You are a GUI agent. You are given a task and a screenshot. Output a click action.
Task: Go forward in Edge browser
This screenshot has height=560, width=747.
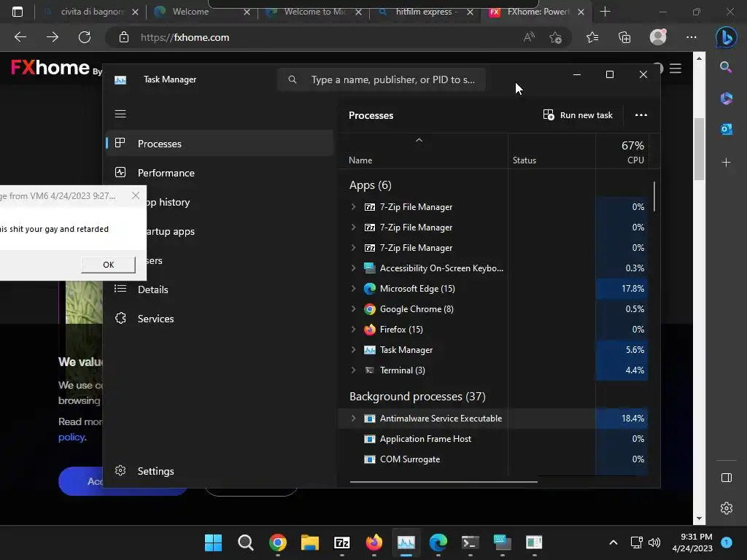[53, 37]
